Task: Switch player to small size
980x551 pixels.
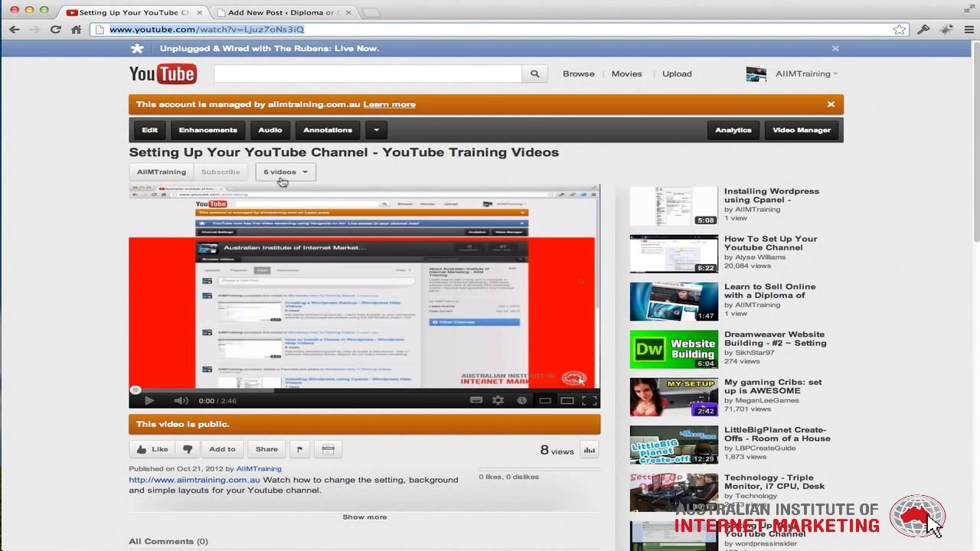Action: pos(545,400)
